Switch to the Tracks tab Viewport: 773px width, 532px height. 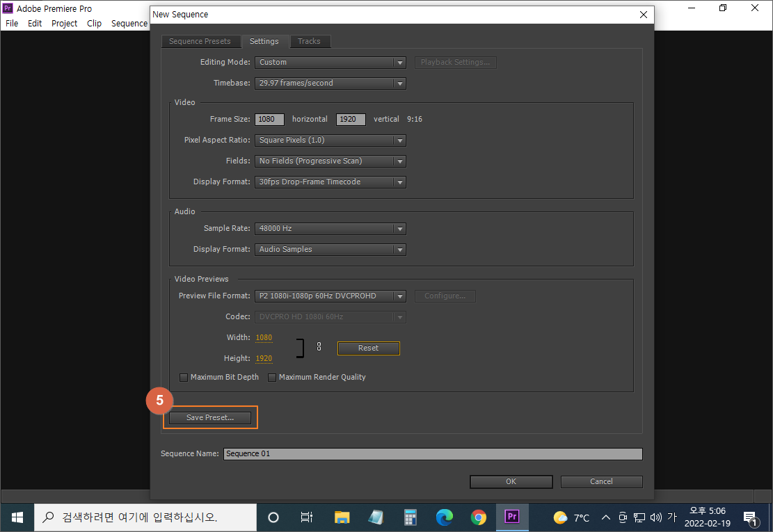309,42
